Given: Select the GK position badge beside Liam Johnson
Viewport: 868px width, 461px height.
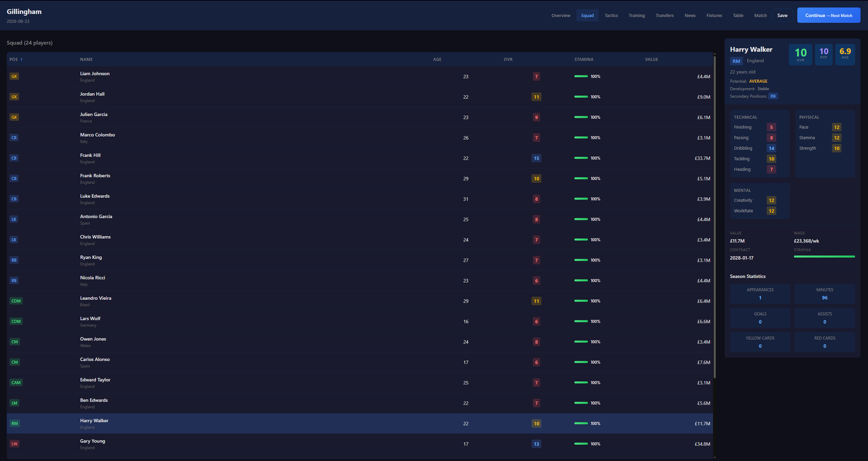Looking at the screenshot, I should (14, 76).
